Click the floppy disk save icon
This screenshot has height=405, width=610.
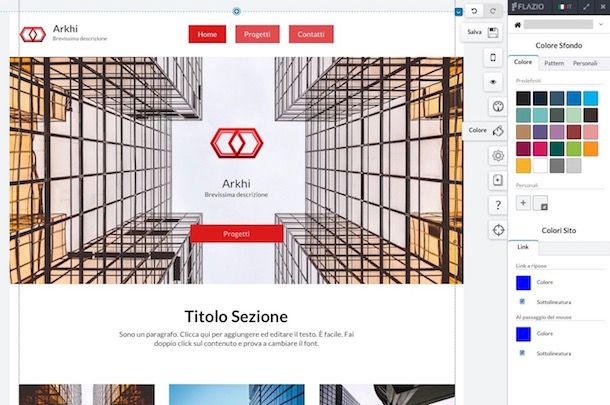(x=493, y=32)
